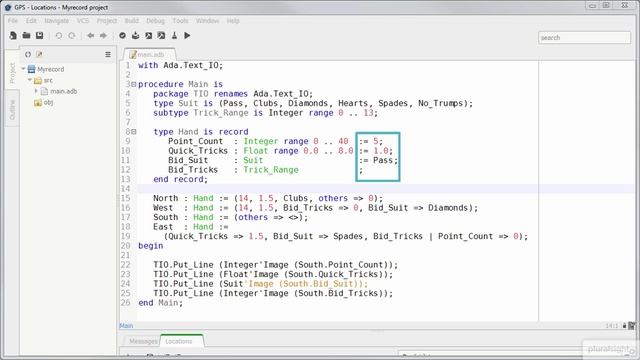Collapse the Myrecord project node
The width and height of the screenshot is (640, 360).
pyautogui.click(x=24, y=69)
